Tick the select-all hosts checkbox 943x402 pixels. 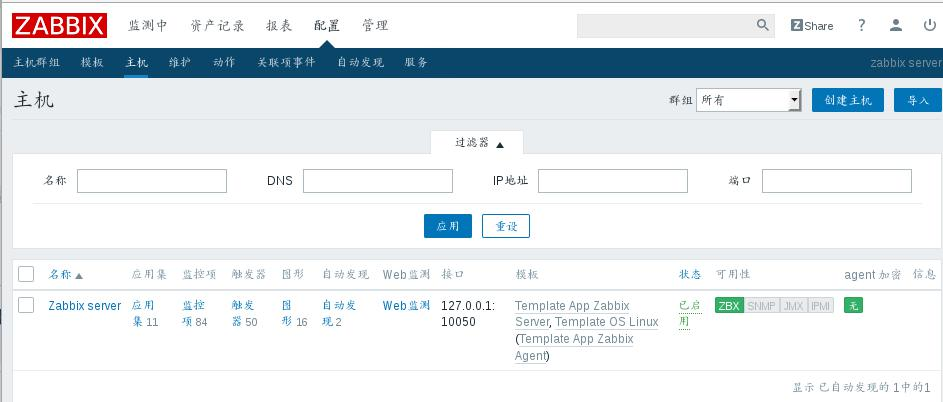pyautogui.click(x=26, y=274)
